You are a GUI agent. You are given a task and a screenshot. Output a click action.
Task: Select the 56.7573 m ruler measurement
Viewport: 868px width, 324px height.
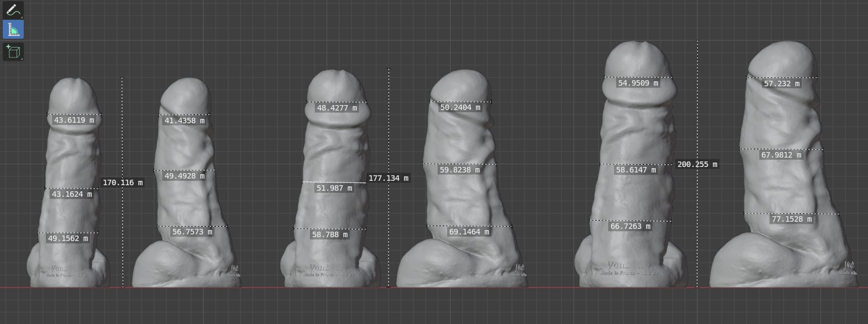click(x=192, y=232)
